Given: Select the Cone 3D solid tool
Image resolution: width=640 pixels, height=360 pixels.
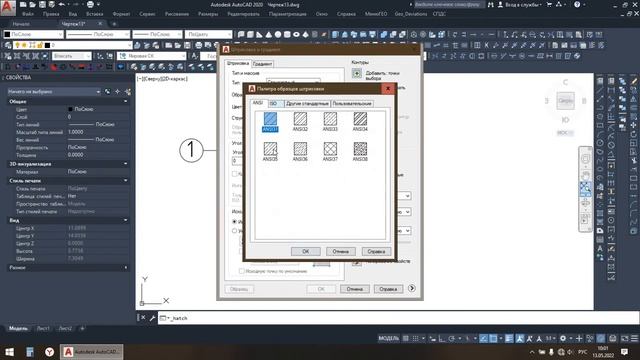Looking at the screenshot, I should (x=269, y=35).
